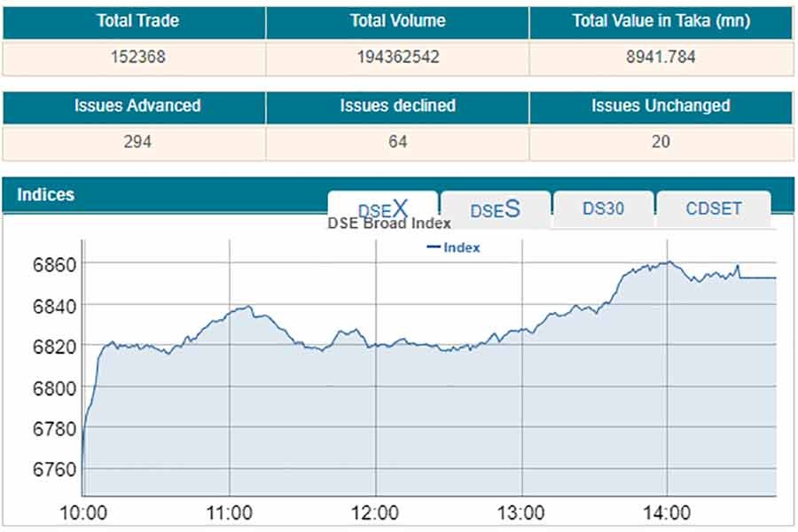Click the Total Volume header cell
The width and height of the screenshot is (798, 532).
(397, 21)
